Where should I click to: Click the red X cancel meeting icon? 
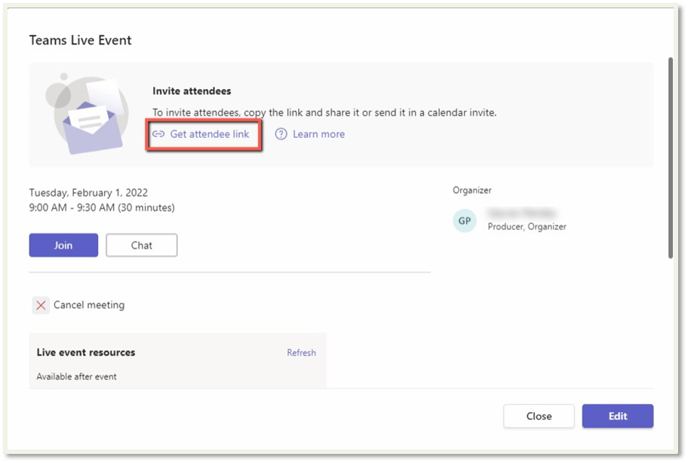click(41, 305)
